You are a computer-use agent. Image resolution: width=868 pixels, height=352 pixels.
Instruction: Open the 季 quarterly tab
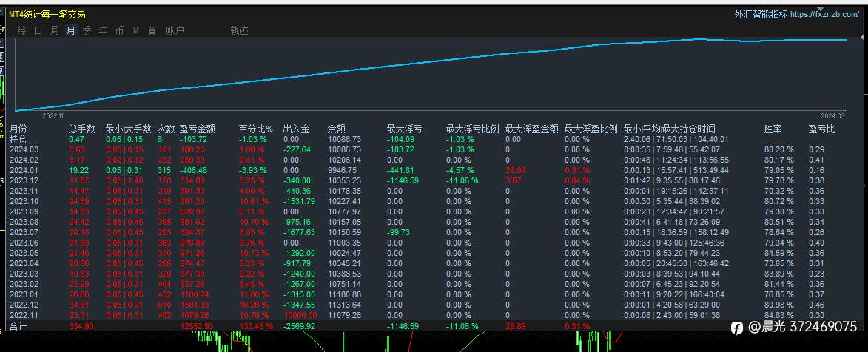coord(87,31)
